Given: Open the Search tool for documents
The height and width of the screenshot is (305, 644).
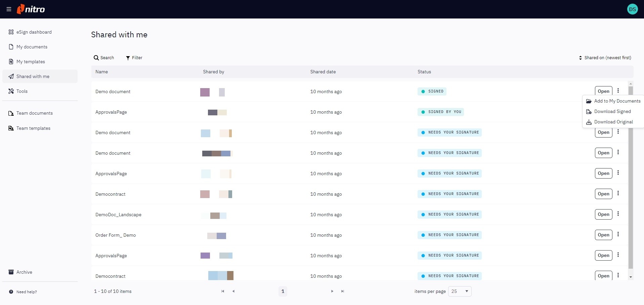Looking at the screenshot, I should 104,58.
